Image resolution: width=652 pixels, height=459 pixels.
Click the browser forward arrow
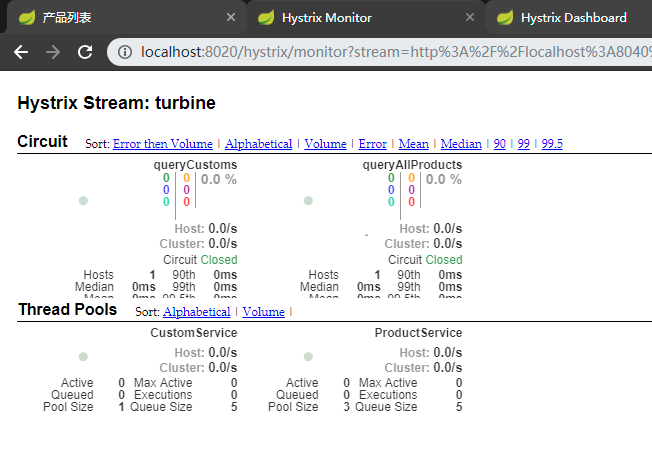coord(52,51)
